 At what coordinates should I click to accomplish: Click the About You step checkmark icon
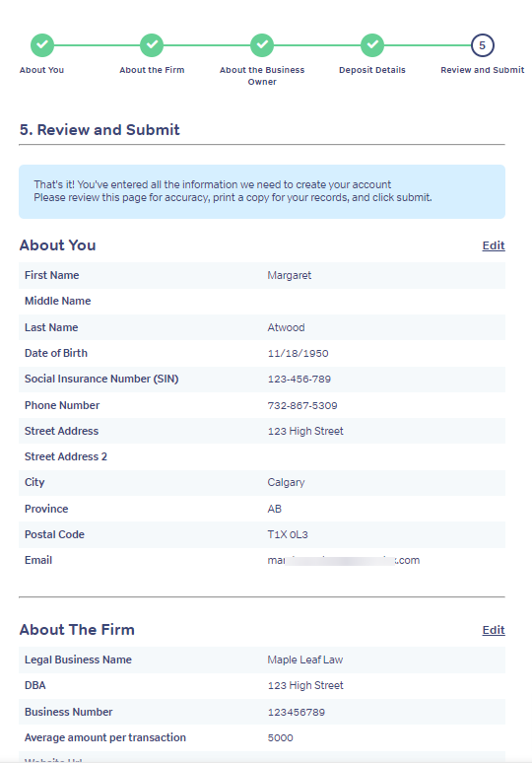coord(42,45)
